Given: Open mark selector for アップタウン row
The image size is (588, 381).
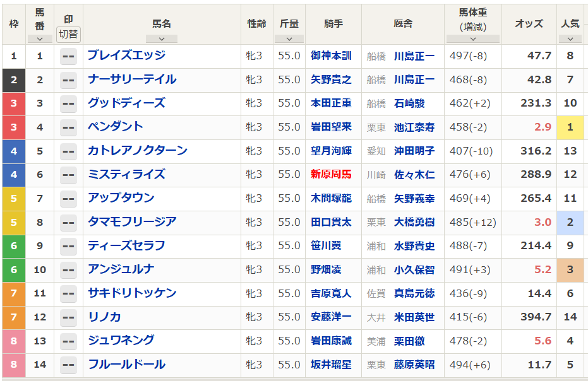Looking at the screenshot, I should pyautogui.click(x=68, y=199).
